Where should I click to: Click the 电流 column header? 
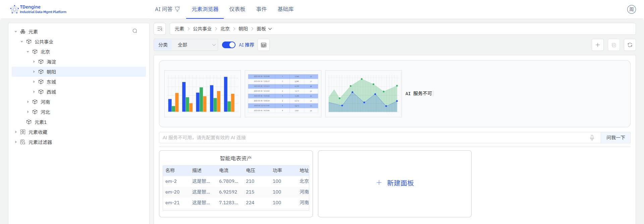click(x=224, y=170)
